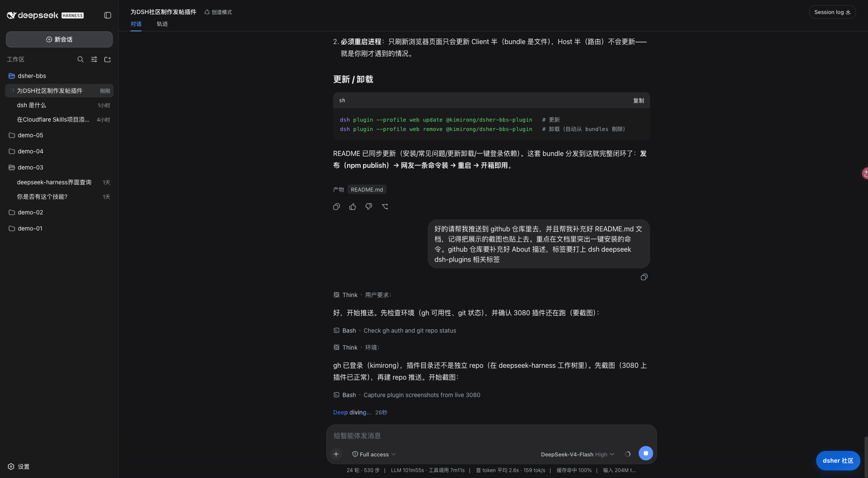Image resolution: width=868 pixels, height=478 pixels.
Task: Click the Deep diving status text
Action: pos(352,412)
